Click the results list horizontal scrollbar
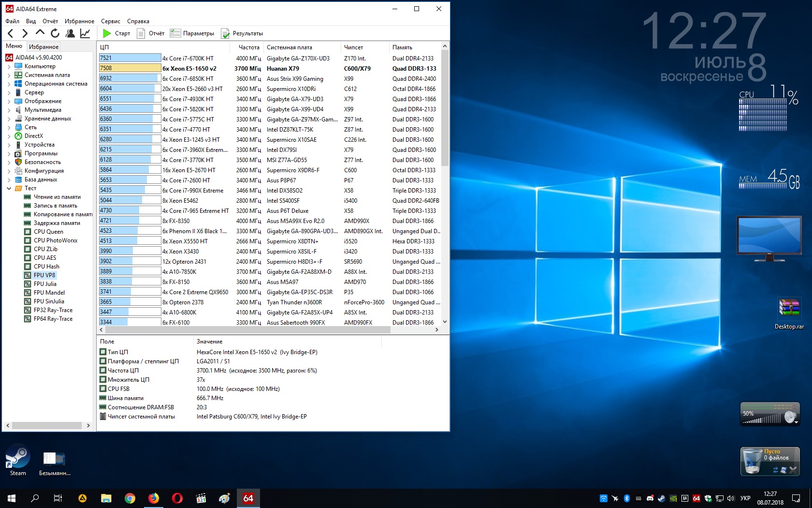Image resolution: width=812 pixels, height=508 pixels. point(247,330)
